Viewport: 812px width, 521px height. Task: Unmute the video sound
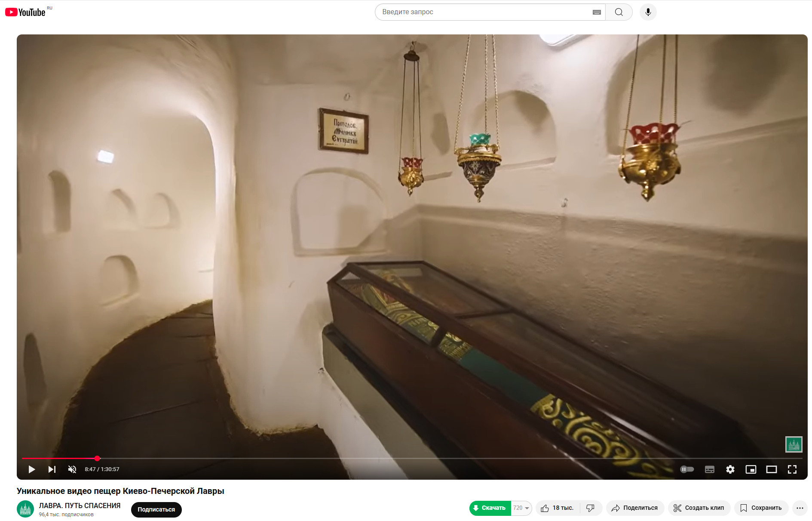72,469
